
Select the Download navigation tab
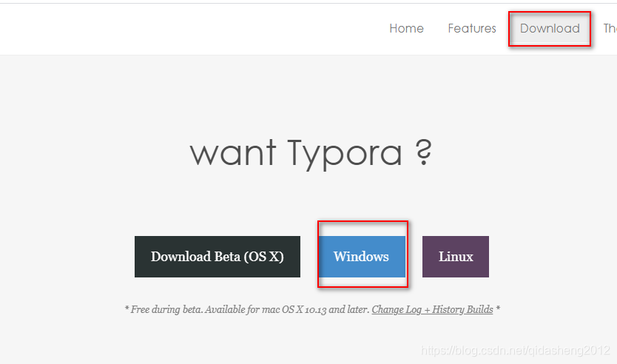tap(550, 28)
